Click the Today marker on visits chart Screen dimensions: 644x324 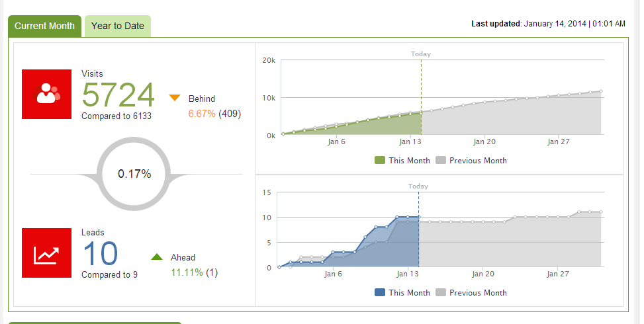pos(421,54)
